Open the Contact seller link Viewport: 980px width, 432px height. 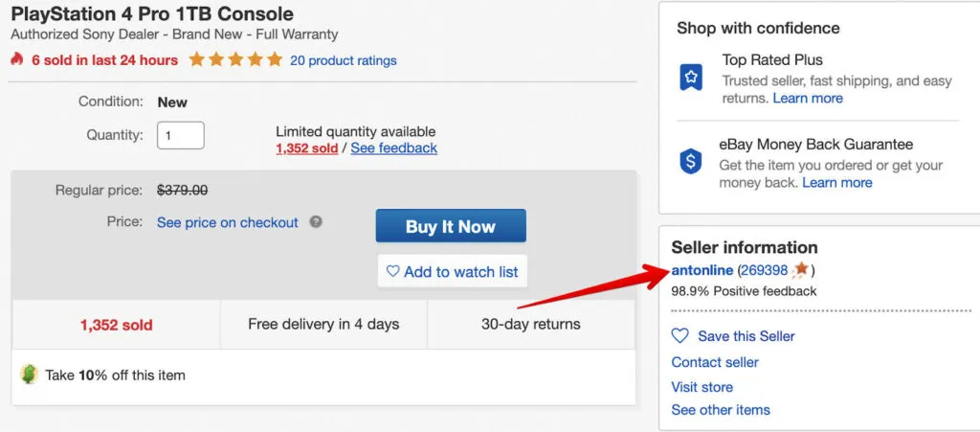click(715, 362)
